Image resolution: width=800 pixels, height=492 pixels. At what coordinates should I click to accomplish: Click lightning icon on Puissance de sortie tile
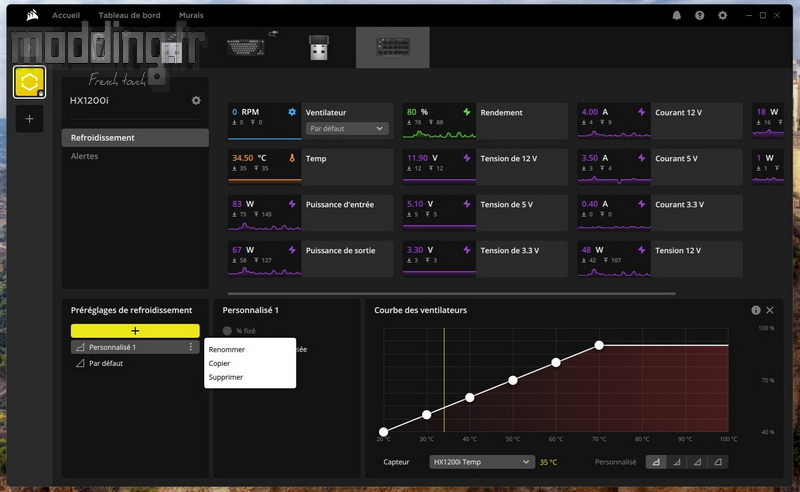pyautogui.click(x=292, y=250)
